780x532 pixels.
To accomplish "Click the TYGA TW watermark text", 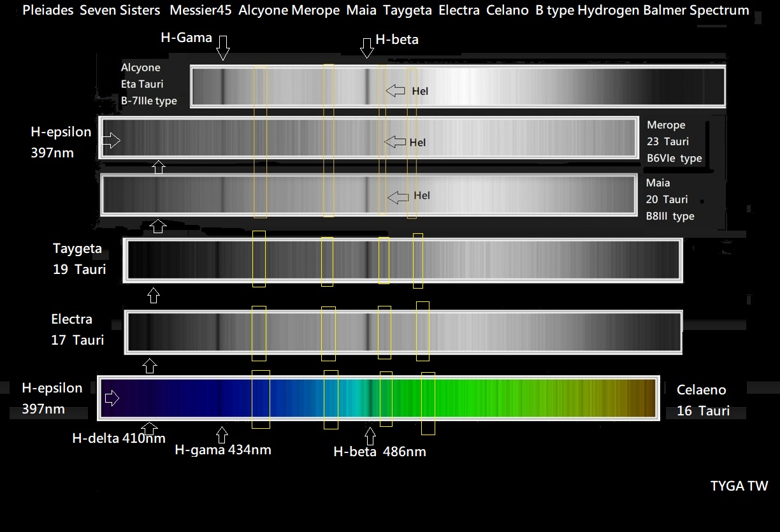I will click(739, 486).
